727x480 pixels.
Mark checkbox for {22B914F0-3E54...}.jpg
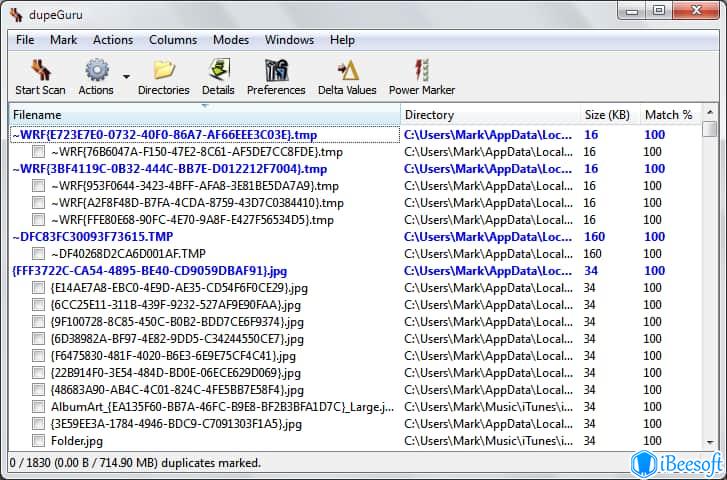tap(38, 373)
